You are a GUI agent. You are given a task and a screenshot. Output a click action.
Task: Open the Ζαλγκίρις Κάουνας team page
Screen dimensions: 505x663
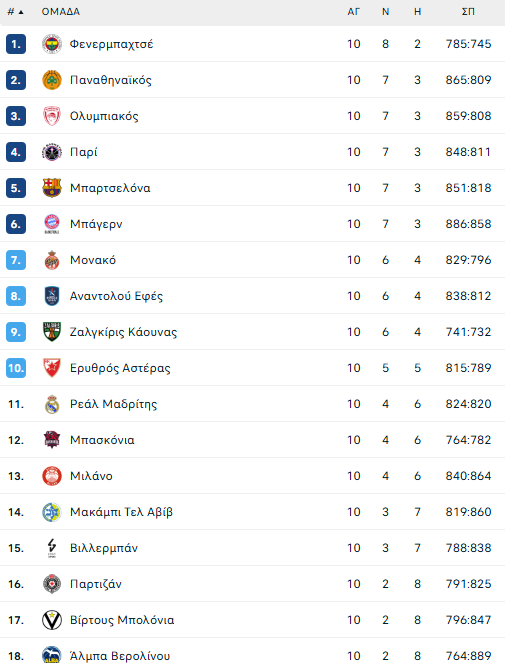tap(124, 332)
